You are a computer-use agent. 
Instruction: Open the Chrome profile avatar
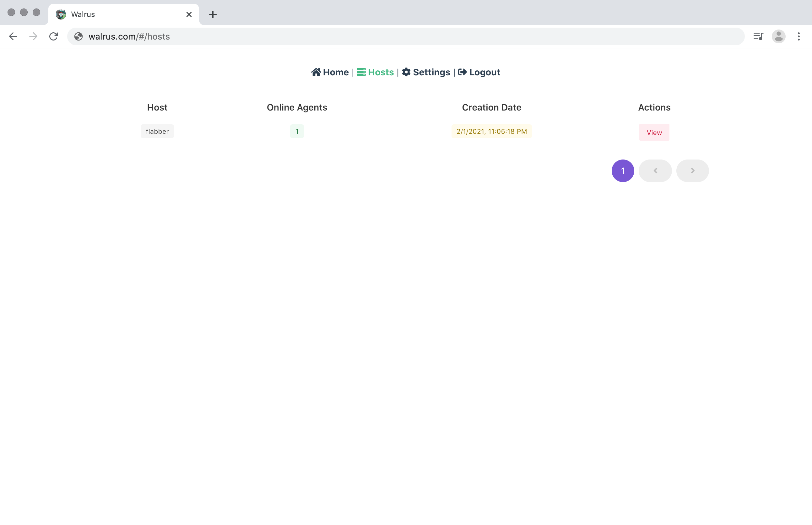779,36
